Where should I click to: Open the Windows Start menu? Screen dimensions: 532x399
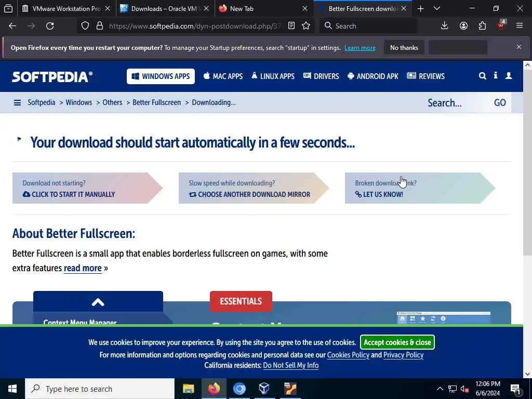[12, 389]
